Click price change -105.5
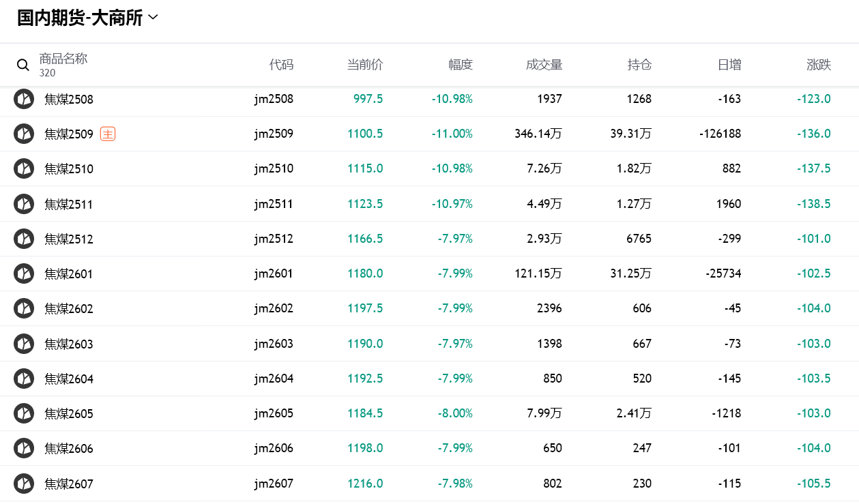Image resolution: width=859 pixels, height=504 pixels. point(814,484)
